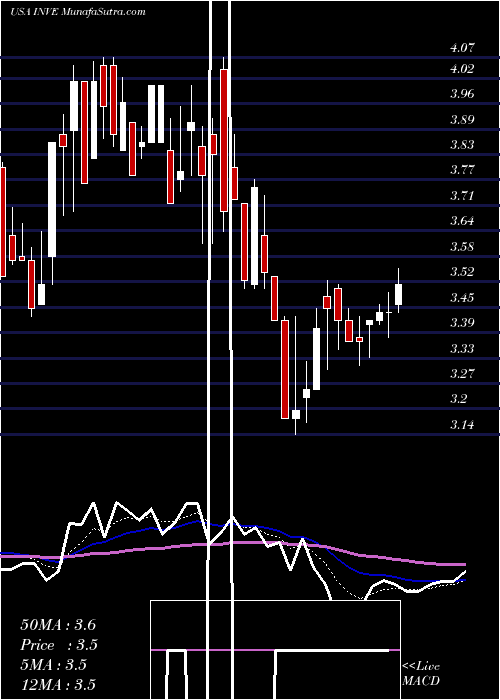Screen dimensions: 500x700
Task: Click the 3.71 price axis label
Action: point(462,196)
